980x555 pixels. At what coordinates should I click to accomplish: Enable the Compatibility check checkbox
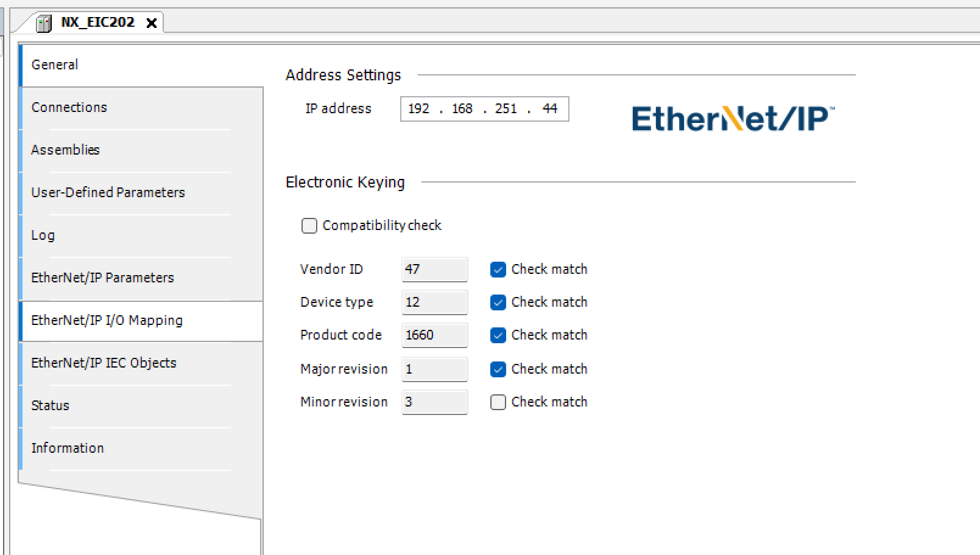(309, 226)
